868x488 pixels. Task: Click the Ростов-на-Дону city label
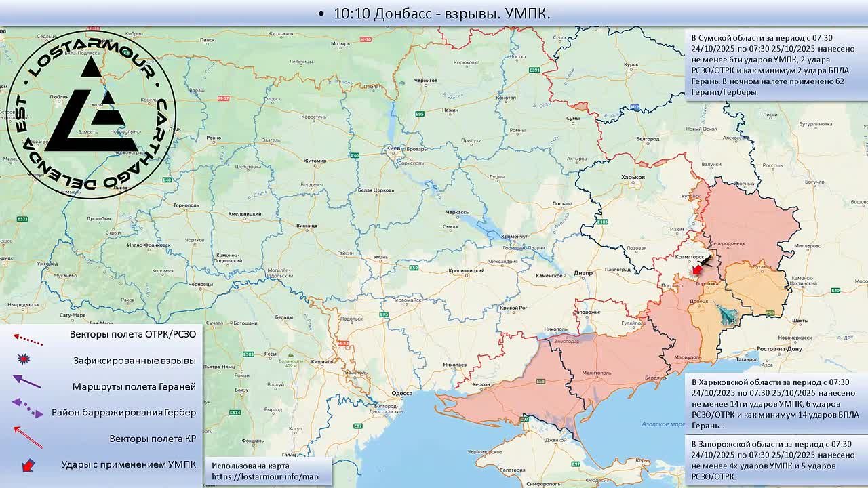pyautogui.click(x=780, y=349)
